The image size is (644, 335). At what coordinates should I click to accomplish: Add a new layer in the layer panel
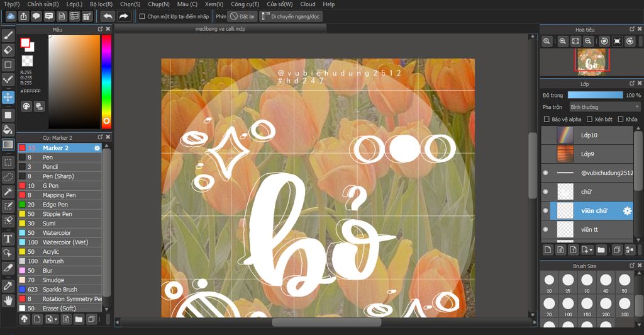(x=548, y=249)
